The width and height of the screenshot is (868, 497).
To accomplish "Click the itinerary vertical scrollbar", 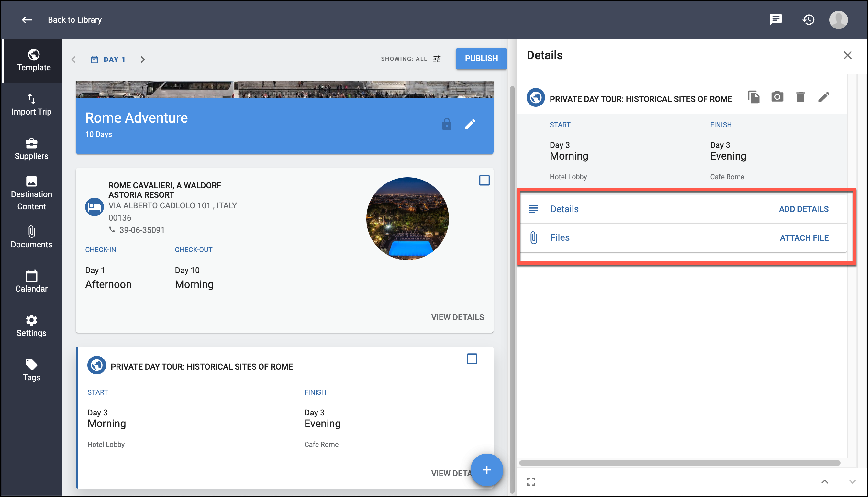I will [x=512, y=290].
